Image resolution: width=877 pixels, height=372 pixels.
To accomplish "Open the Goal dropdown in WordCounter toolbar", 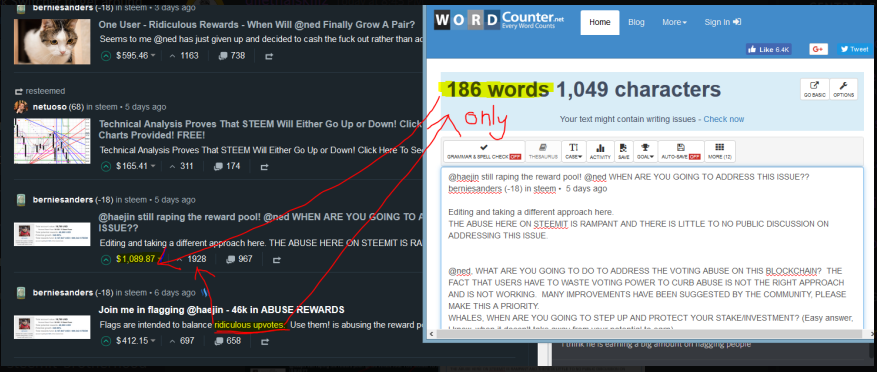I will tap(644, 152).
